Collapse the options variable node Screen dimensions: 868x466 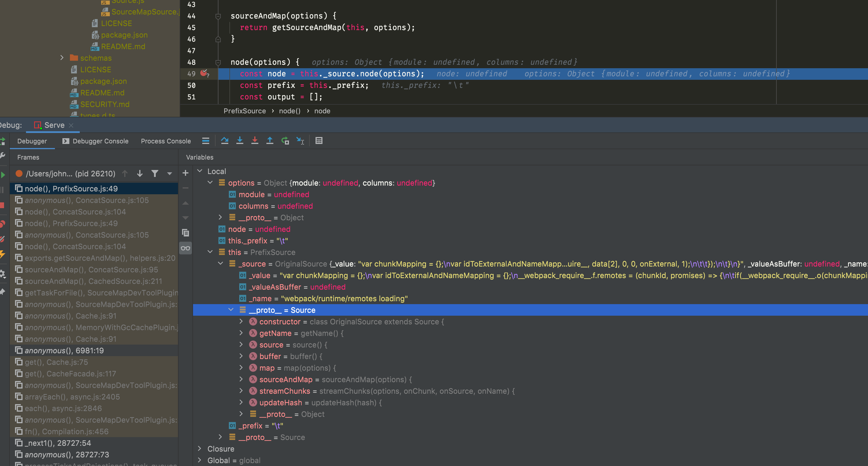210,182
